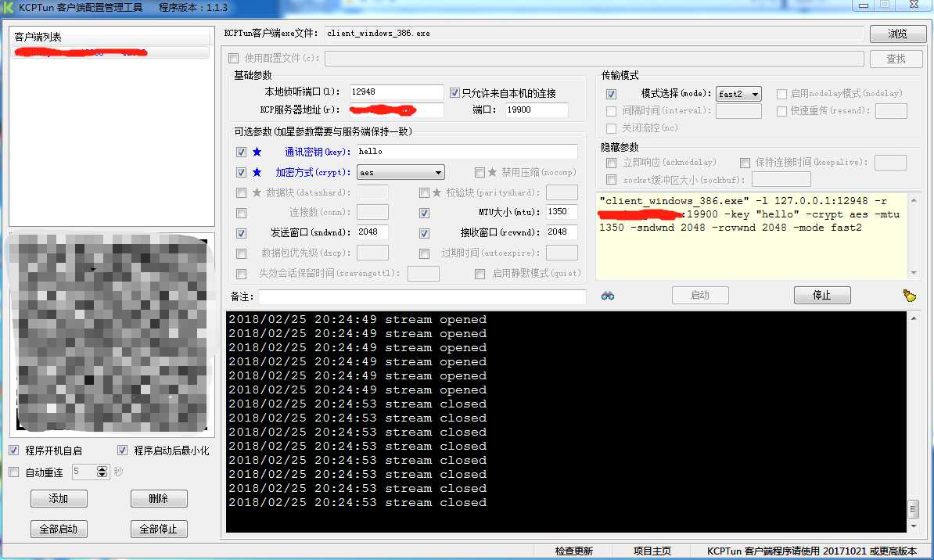The width and height of the screenshot is (934, 560).
Task: Click the 启动 start button
Action: pyautogui.click(x=700, y=295)
